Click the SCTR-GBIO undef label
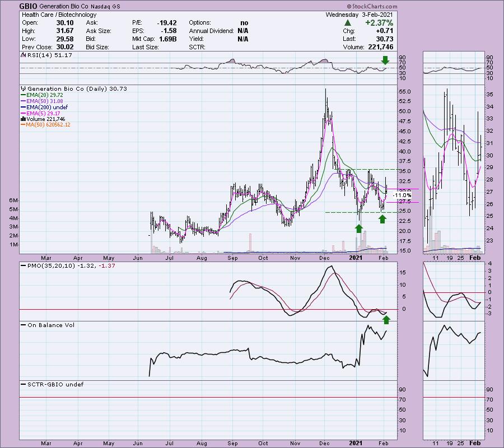504x448 pixels. tap(55, 384)
